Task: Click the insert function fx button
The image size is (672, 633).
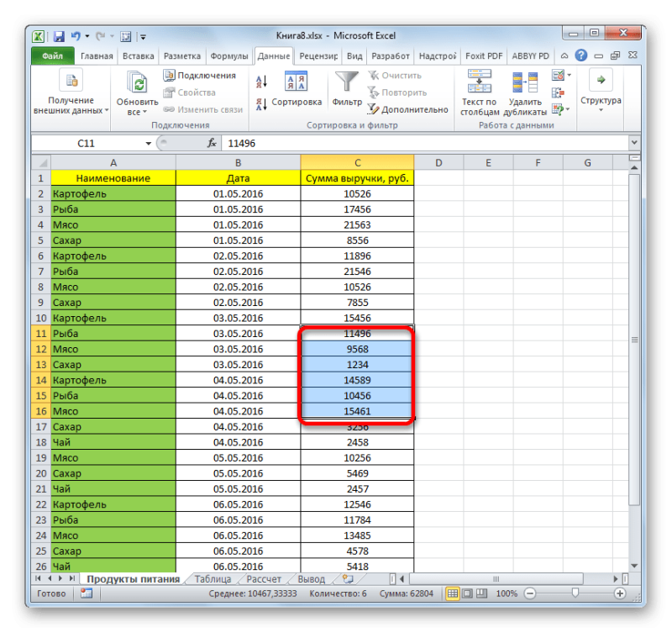Action: pyautogui.click(x=212, y=143)
